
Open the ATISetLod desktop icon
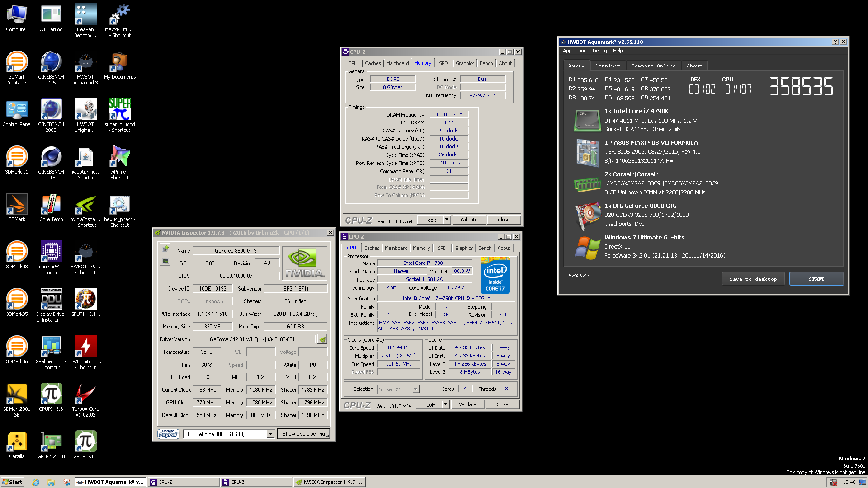click(51, 18)
